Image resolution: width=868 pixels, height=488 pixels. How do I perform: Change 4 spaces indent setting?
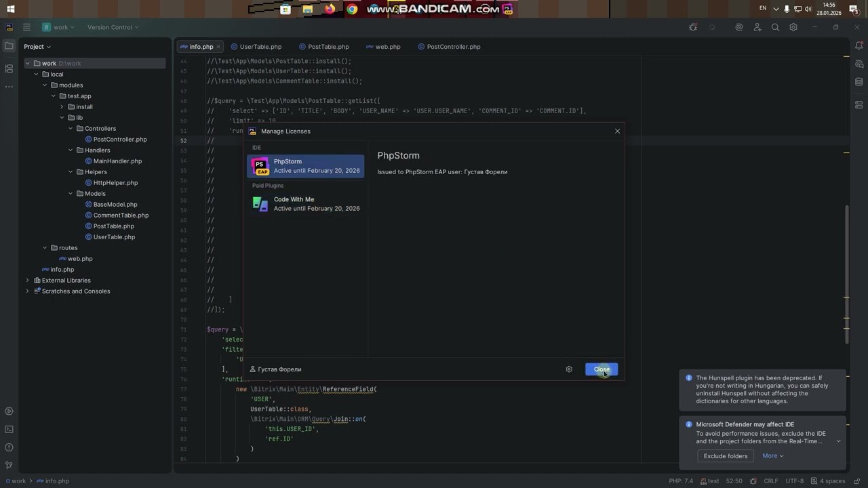click(827, 481)
